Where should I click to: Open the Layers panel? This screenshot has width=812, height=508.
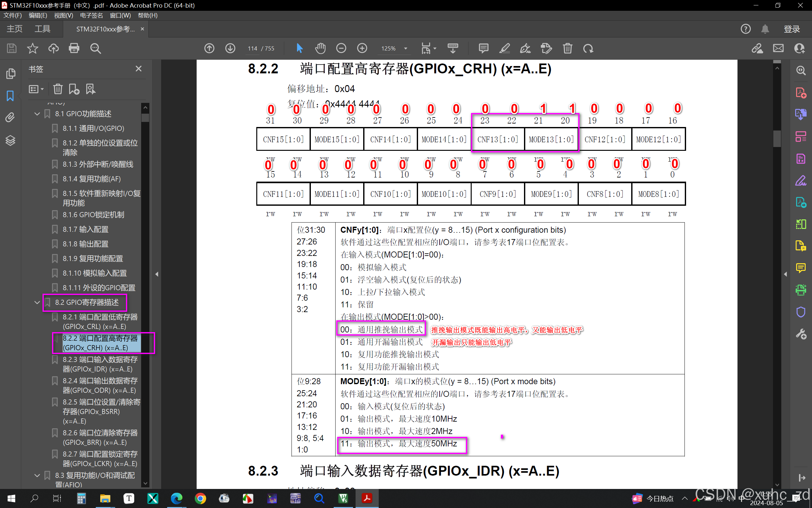point(10,140)
